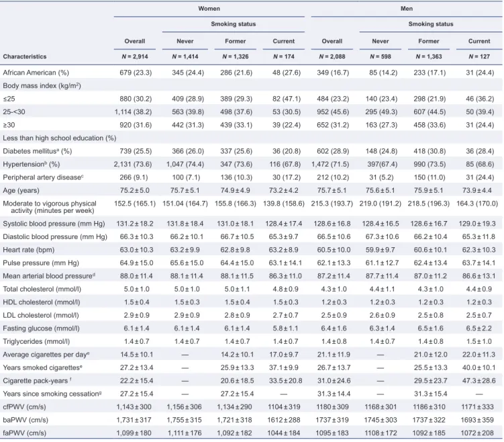Image resolution: width=504 pixels, height=442 pixels.
Task: Select the 'Diabetes mellitus (%)' row label
Action: [38, 151]
